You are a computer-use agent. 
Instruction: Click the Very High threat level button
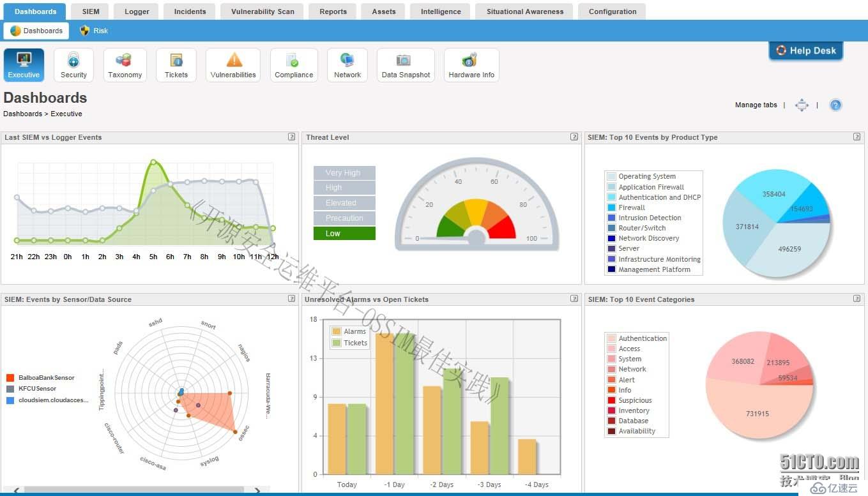pos(344,173)
